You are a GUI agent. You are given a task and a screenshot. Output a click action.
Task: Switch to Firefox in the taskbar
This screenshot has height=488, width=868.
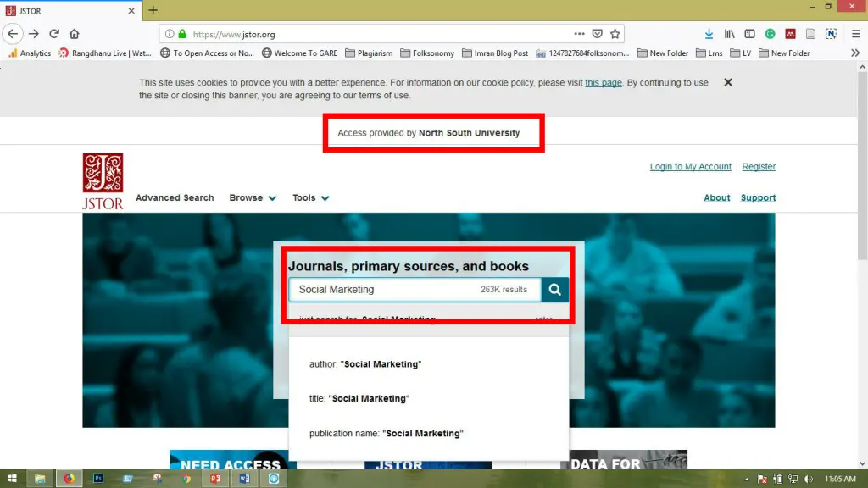(x=69, y=479)
